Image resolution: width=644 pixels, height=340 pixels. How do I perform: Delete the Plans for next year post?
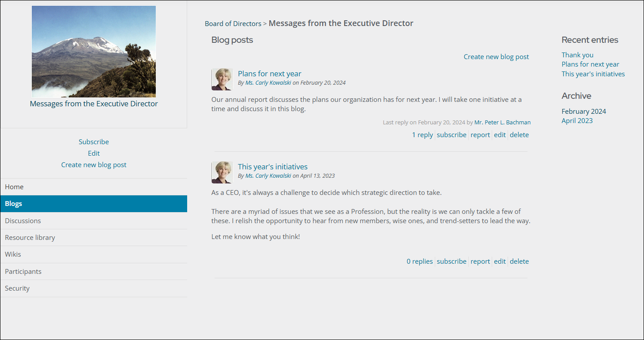coord(519,135)
